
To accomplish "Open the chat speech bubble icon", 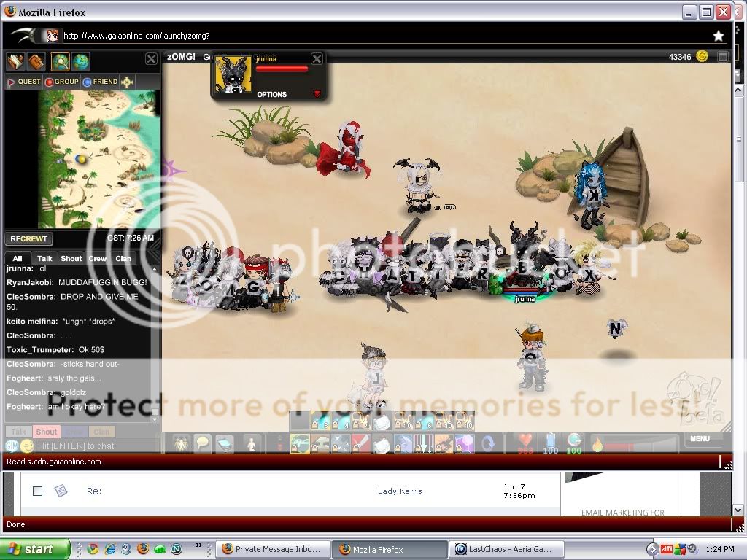I will click(202, 443).
